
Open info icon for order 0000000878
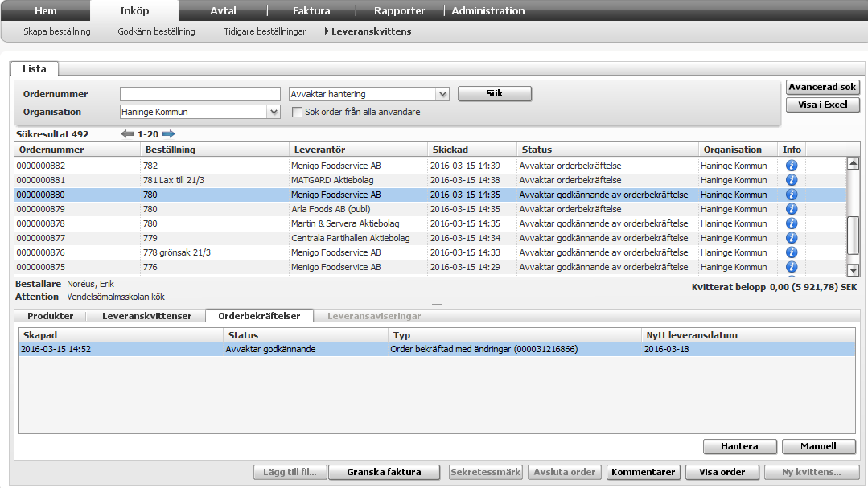pos(792,223)
